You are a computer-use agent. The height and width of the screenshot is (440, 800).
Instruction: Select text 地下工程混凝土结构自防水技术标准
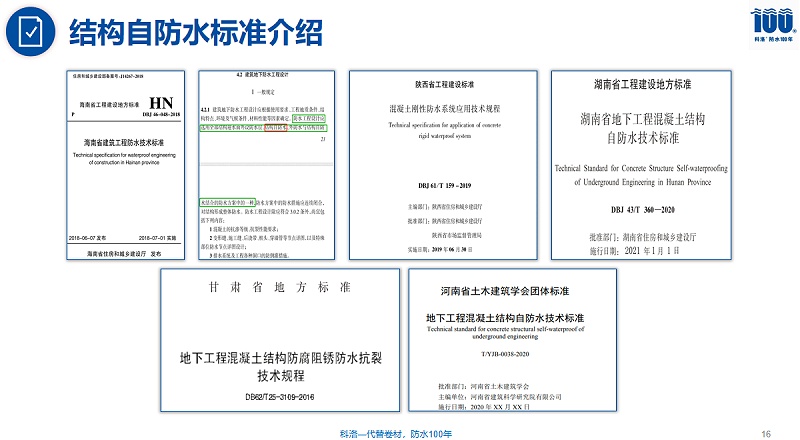(x=505, y=318)
